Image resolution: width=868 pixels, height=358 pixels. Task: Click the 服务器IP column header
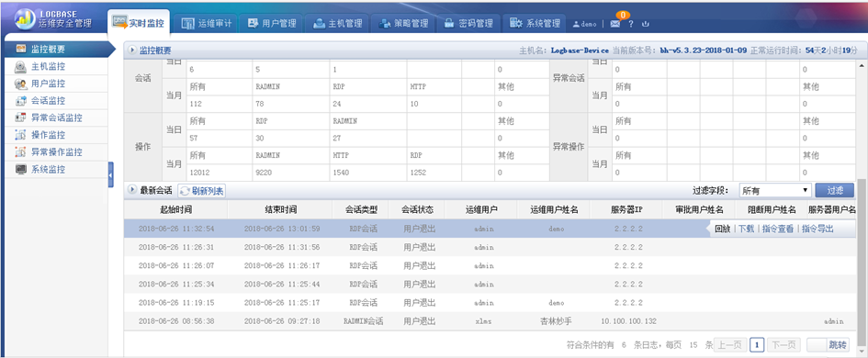coord(626,209)
